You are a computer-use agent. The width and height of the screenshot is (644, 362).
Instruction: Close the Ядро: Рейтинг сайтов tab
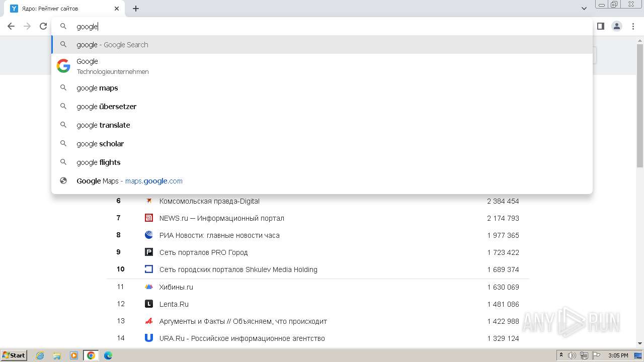coord(117,9)
